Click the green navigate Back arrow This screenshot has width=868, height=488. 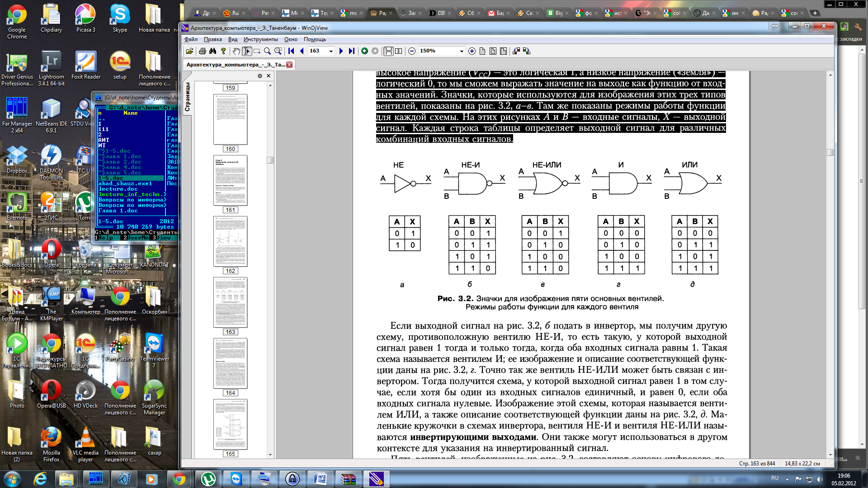pos(364,51)
